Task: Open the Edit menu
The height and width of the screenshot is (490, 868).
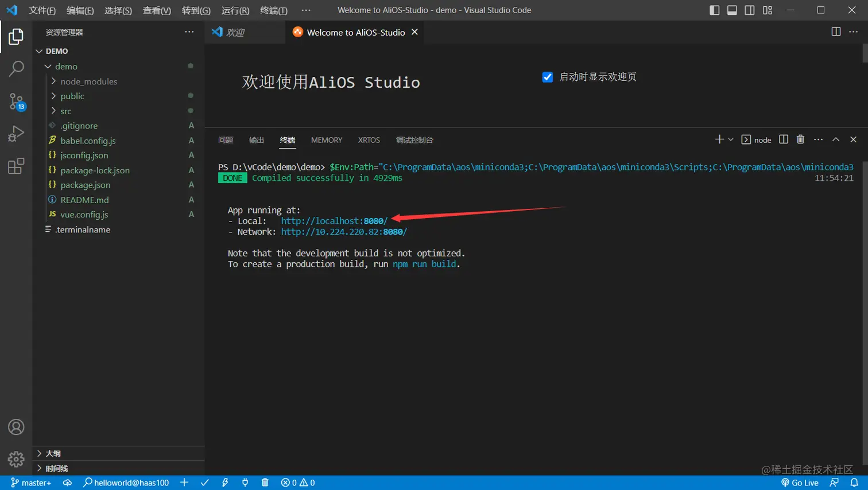Action: (x=80, y=10)
